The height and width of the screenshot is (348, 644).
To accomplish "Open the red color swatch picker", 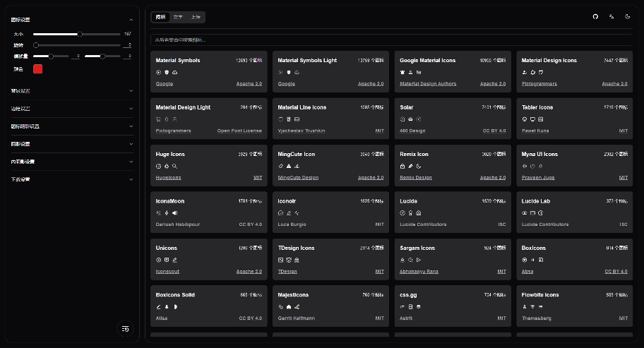I will 38,68.
